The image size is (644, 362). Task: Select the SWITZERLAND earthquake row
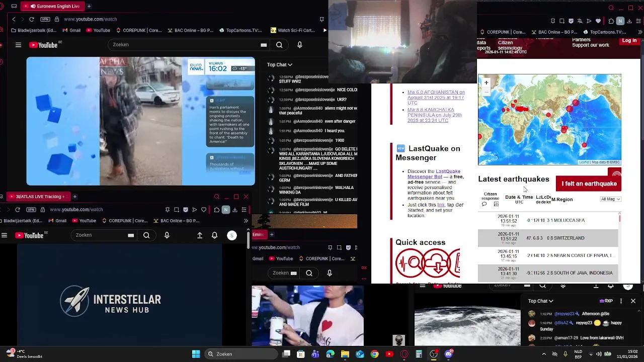coord(548,238)
